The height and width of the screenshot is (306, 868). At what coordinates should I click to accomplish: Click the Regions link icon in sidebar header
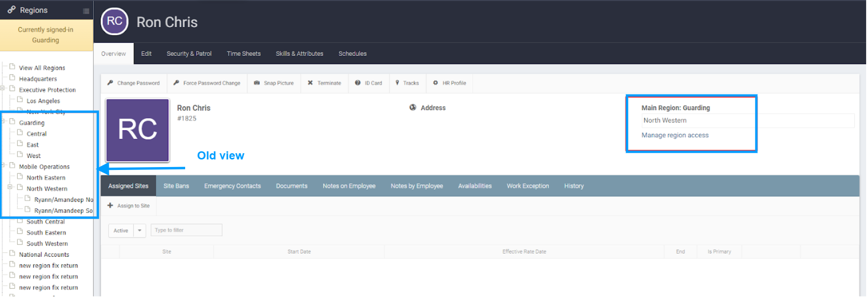pyautogui.click(x=11, y=10)
